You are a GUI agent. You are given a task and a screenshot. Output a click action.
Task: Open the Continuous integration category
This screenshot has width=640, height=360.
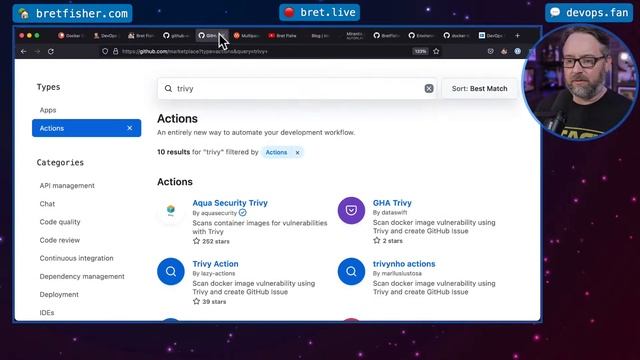click(x=76, y=258)
